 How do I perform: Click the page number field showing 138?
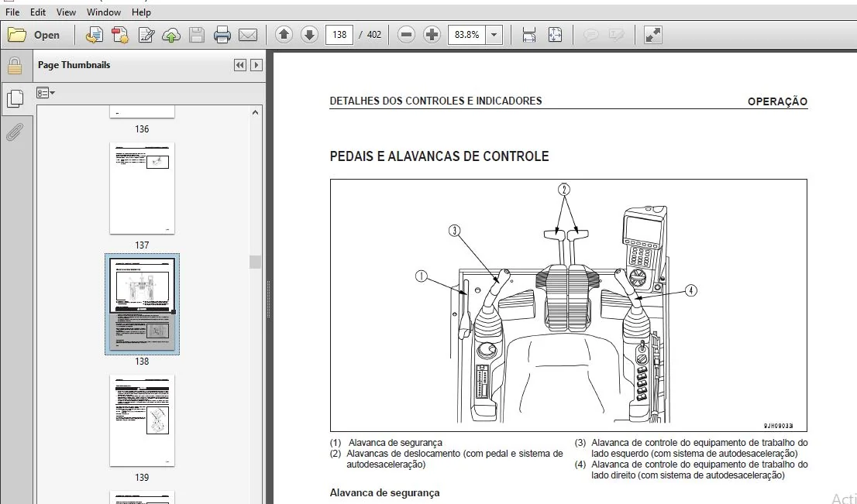coord(339,35)
